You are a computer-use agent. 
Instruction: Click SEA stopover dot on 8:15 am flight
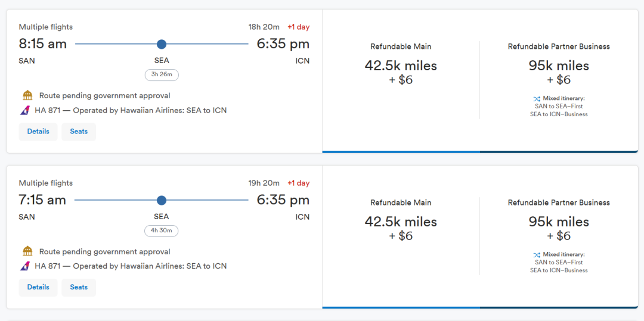tap(162, 44)
